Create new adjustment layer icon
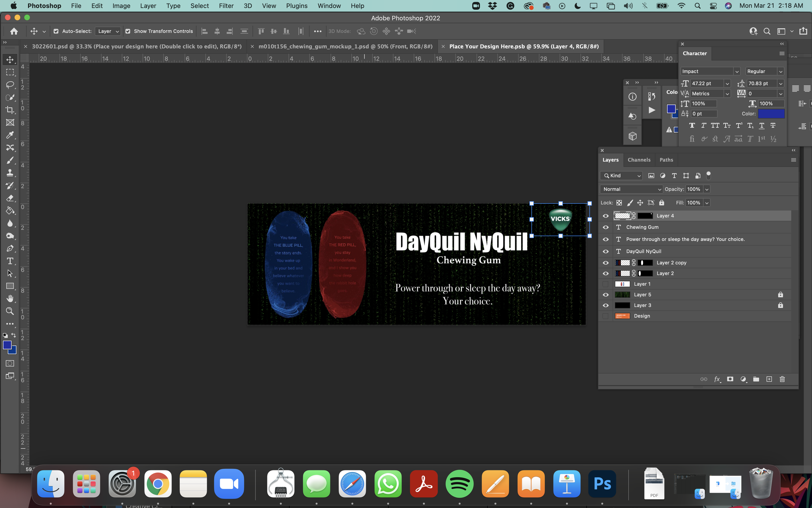812x508 pixels. 743,379
